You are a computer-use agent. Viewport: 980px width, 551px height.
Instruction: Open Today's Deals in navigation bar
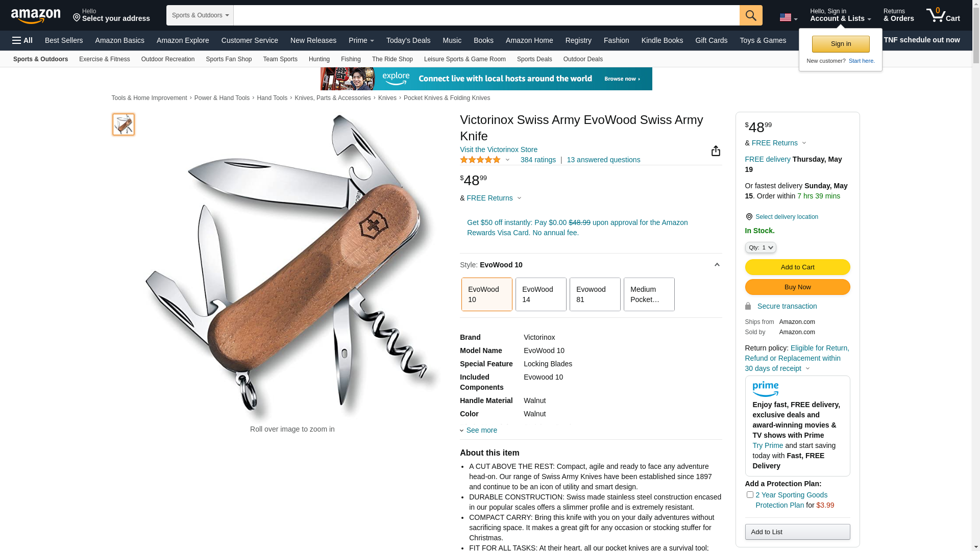(x=408, y=40)
